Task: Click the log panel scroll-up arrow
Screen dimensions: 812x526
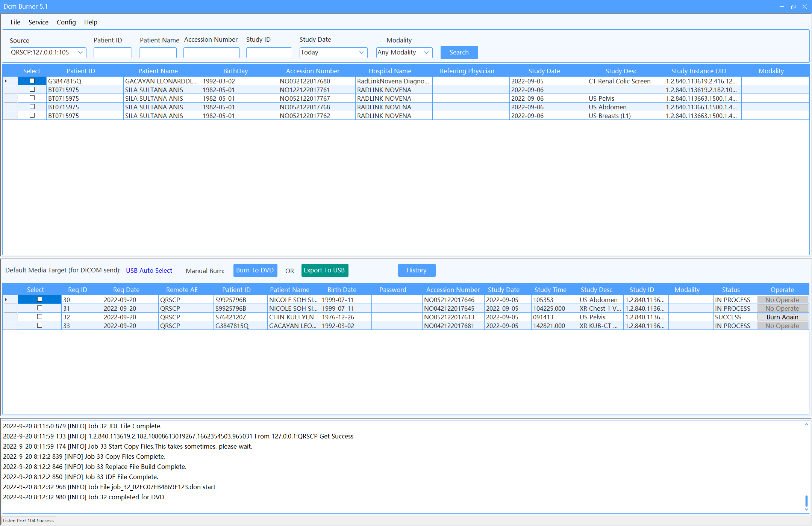Action: tap(806, 425)
